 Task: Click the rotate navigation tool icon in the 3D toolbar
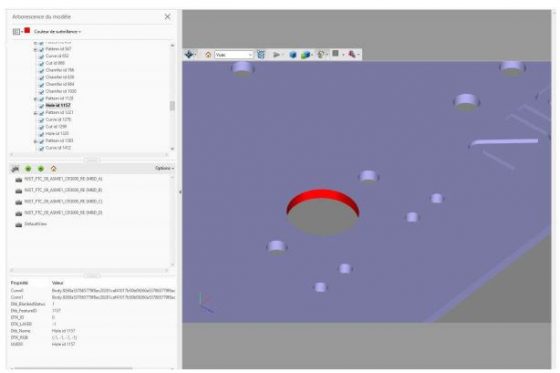click(189, 54)
